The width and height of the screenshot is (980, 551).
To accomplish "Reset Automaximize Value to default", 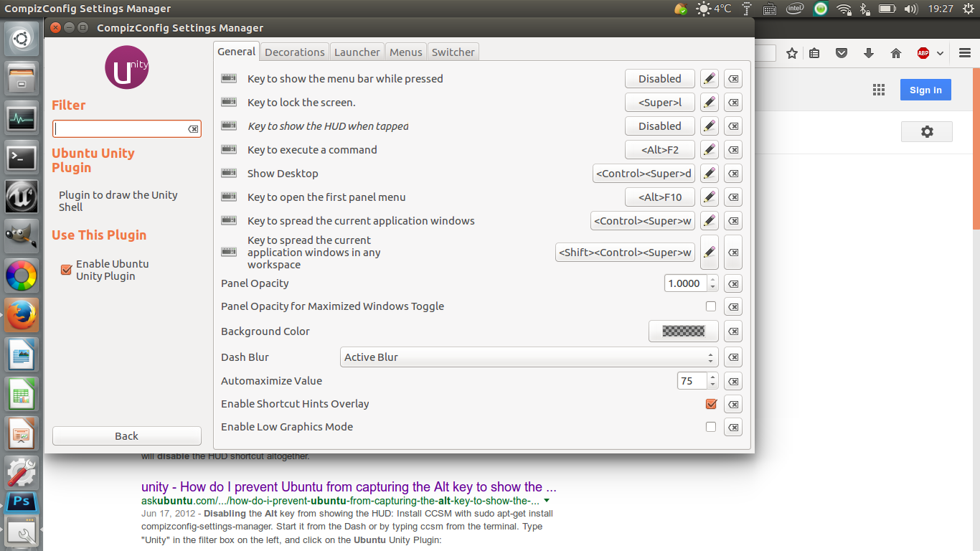I will click(x=732, y=381).
